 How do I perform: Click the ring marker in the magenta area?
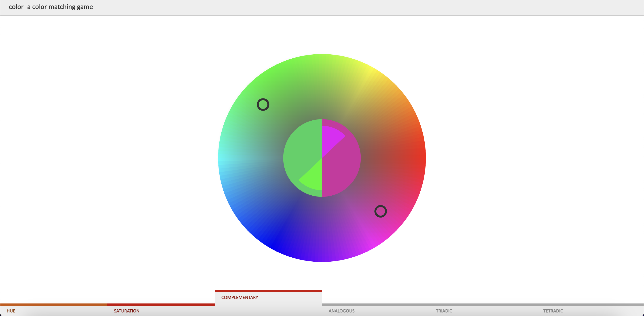pyautogui.click(x=381, y=211)
